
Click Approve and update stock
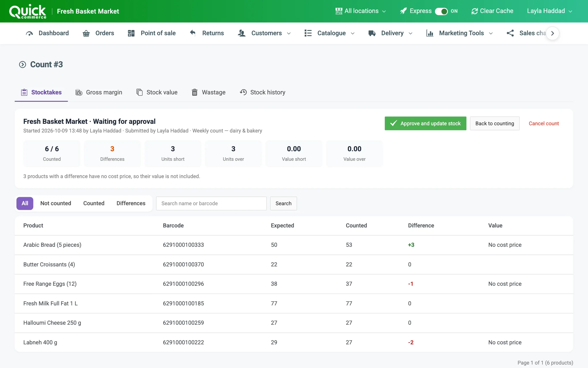[425, 124]
